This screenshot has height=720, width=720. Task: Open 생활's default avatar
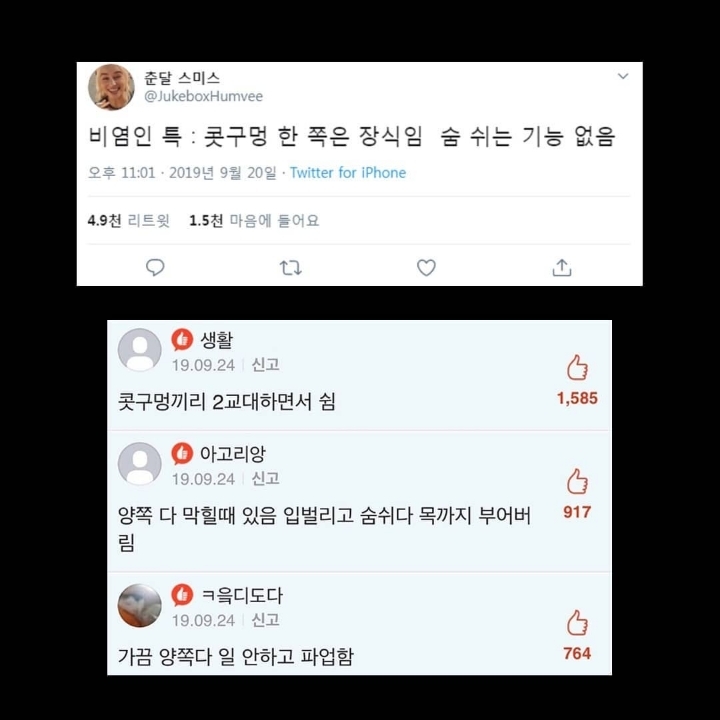pyautogui.click(x=140, y=350)
